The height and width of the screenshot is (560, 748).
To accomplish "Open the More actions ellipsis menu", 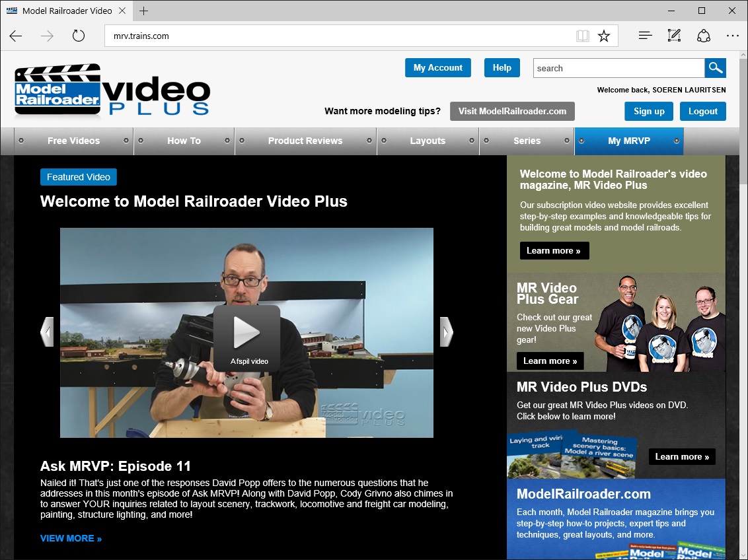I will pos(733,36).
